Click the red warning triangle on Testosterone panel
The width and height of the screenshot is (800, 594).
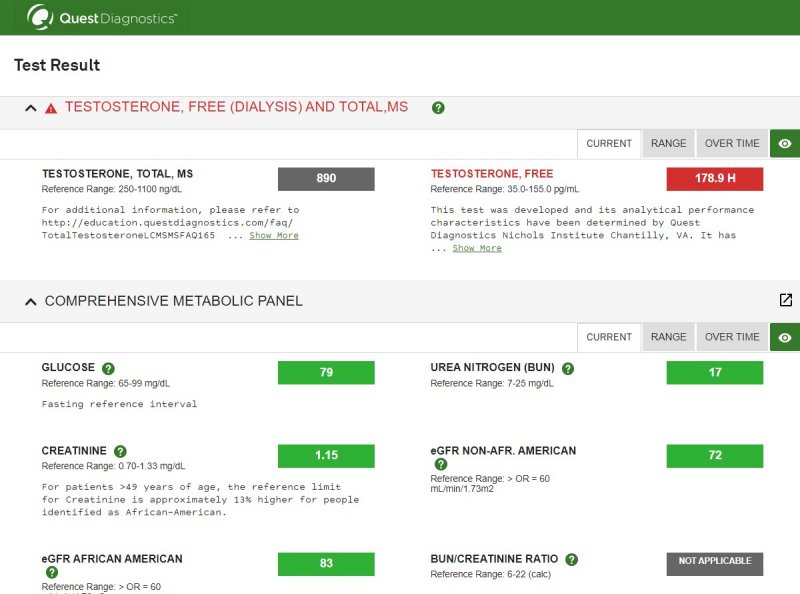point(51,108)
